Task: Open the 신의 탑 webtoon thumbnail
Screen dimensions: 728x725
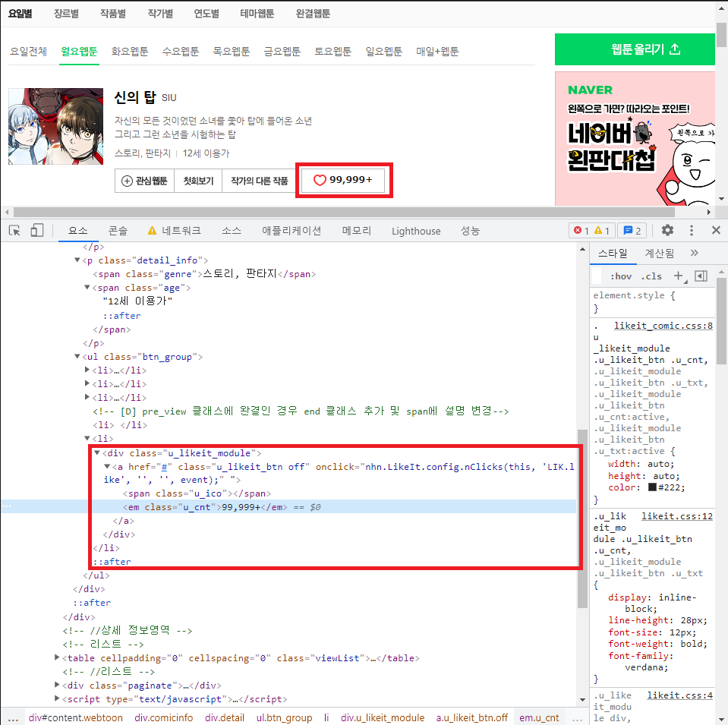Action: [x=55, y=126]
